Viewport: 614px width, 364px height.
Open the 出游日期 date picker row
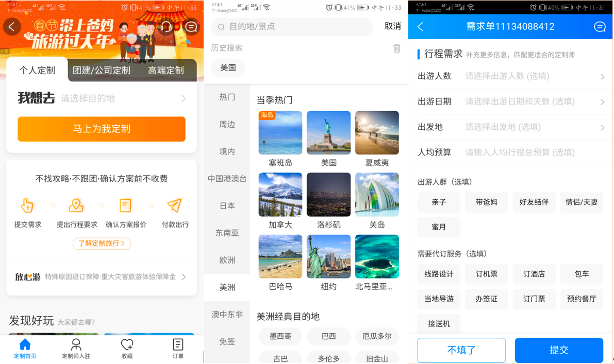(510, 101)
